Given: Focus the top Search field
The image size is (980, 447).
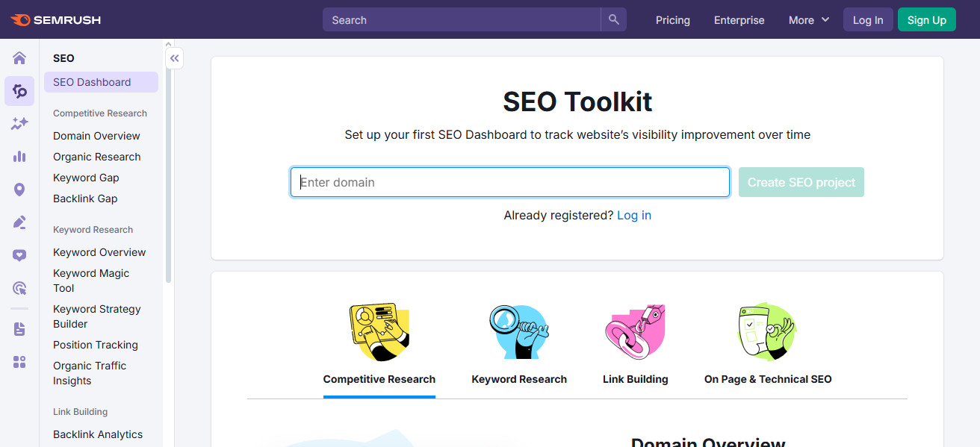Looking at the screenshot, I should click(462, 20).
